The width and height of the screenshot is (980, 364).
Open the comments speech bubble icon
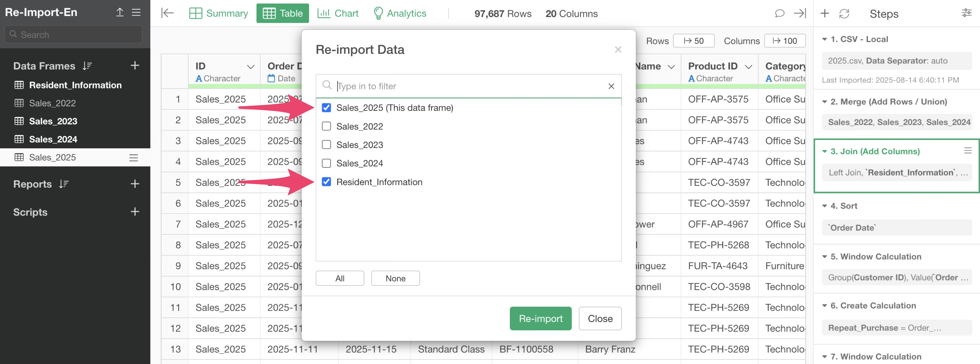point(779,13)
